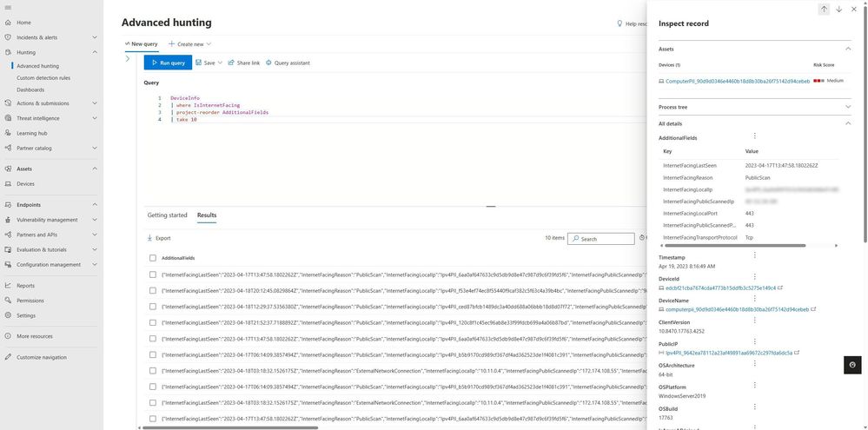
Task: Open the DeviceName computerpii link
Action: pyautogui.click(x=738, y=309)
